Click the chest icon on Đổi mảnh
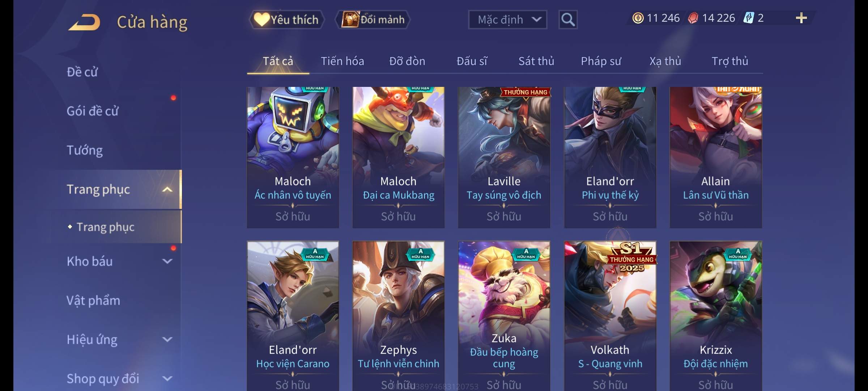868x391 pixels. (x=350, y=20)
